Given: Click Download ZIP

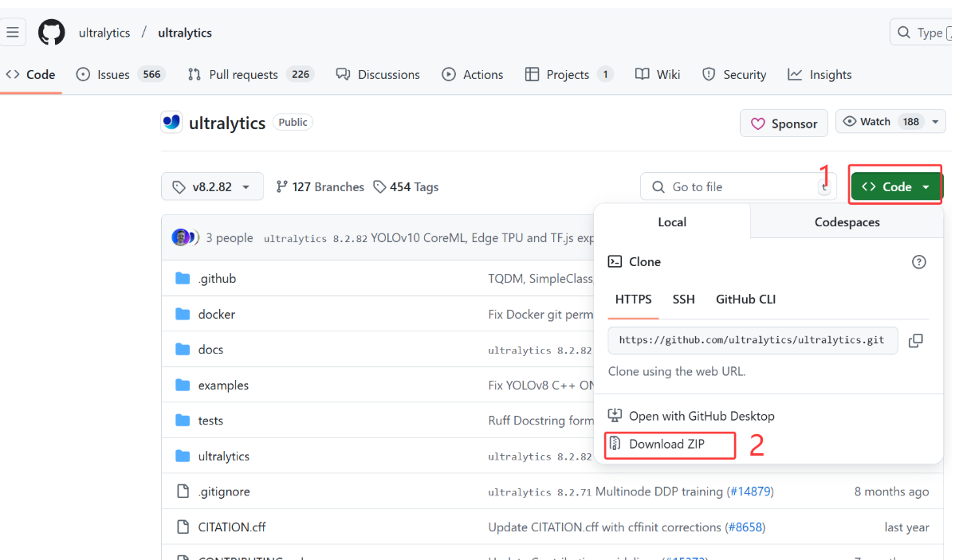Looking at the screenshot, I should [666, 444].
